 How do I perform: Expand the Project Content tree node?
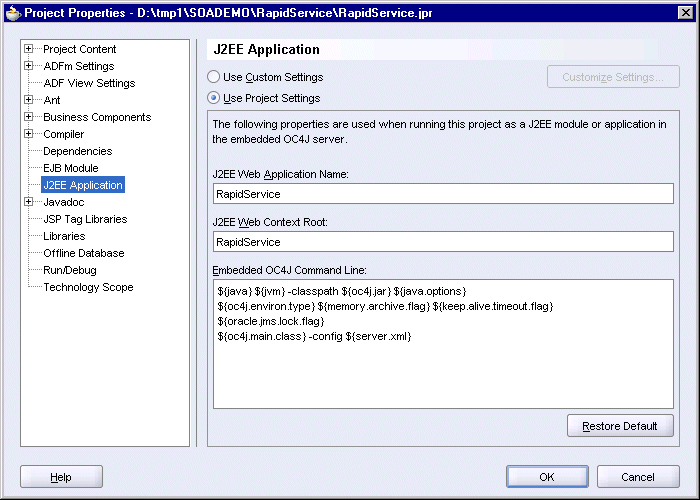click(x=29, y=49)
